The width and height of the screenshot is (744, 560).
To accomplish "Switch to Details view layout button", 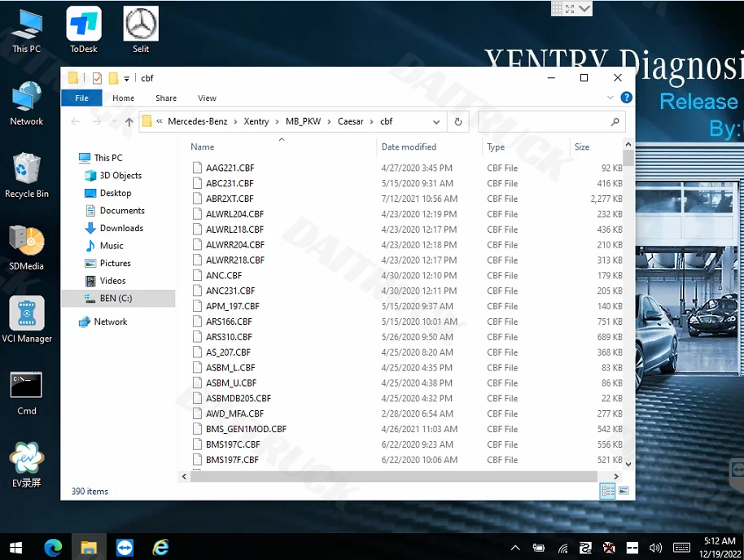I will [607, 491].
